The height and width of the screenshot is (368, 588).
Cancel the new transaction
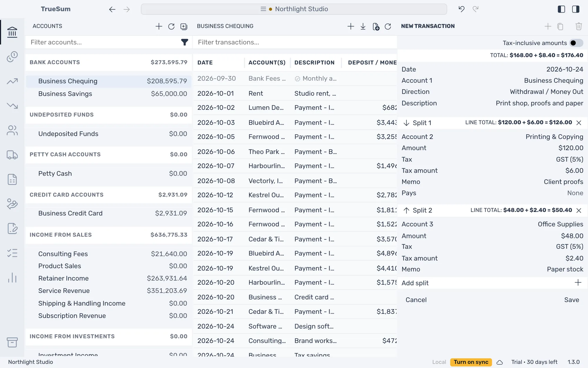[416, 300]
